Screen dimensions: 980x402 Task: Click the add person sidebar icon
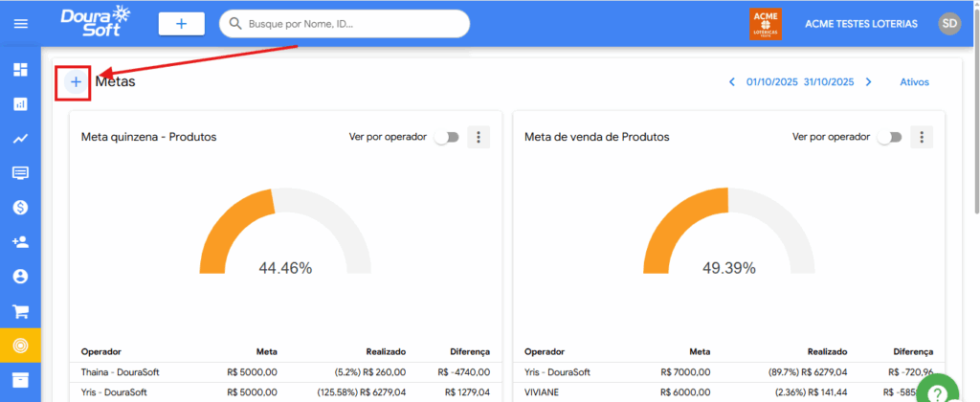tap(20, 242)
